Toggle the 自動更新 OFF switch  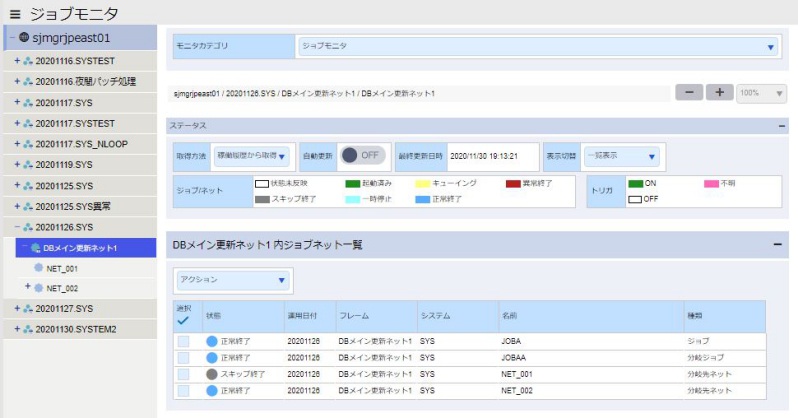point(363,155)
